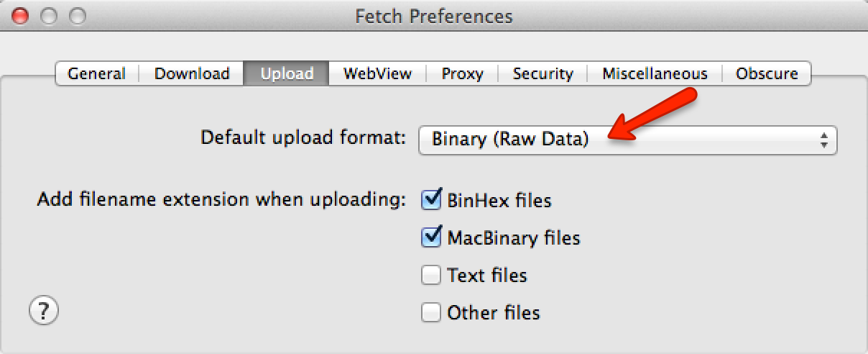Open the help question mark button

[43, 312]
